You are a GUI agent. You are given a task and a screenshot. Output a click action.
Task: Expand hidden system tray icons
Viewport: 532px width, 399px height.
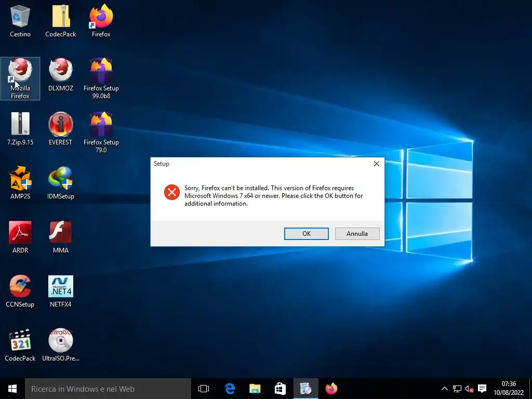coord(445,389)
